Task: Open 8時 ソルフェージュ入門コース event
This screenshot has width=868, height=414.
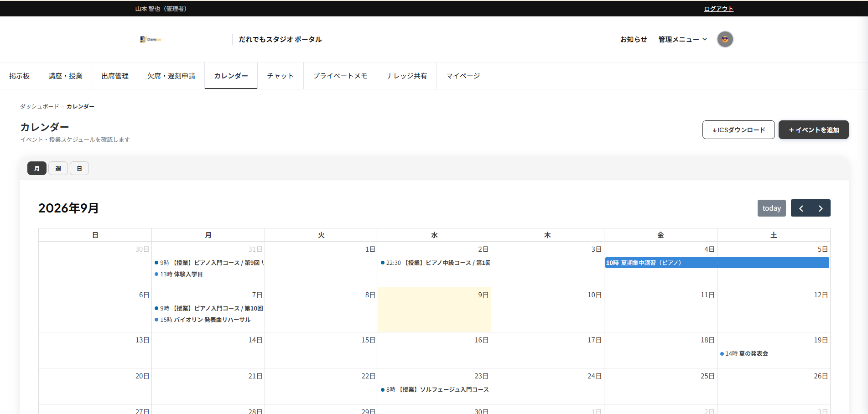Action: 435,389
